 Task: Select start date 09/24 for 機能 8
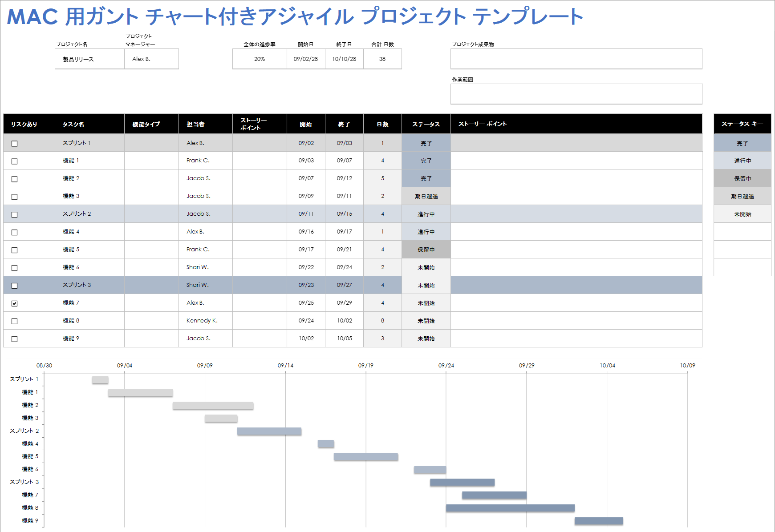306,320
